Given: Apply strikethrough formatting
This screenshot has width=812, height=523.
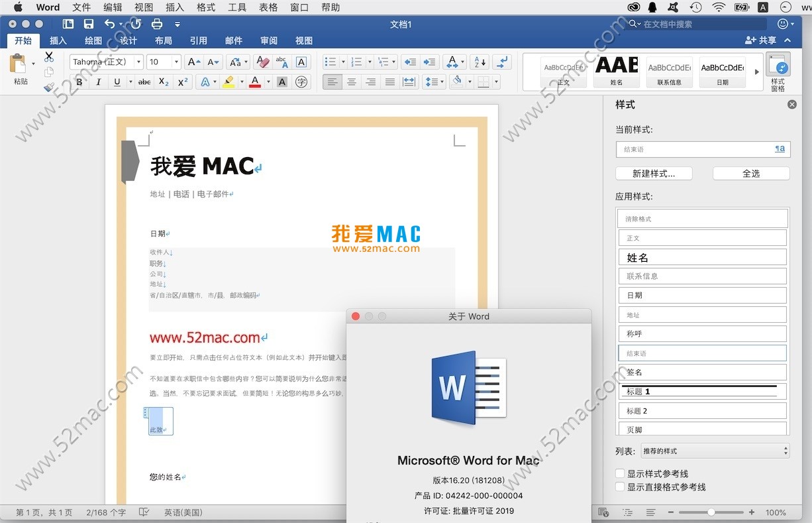Looking at the screenshot, I should (x=144, y=82).
